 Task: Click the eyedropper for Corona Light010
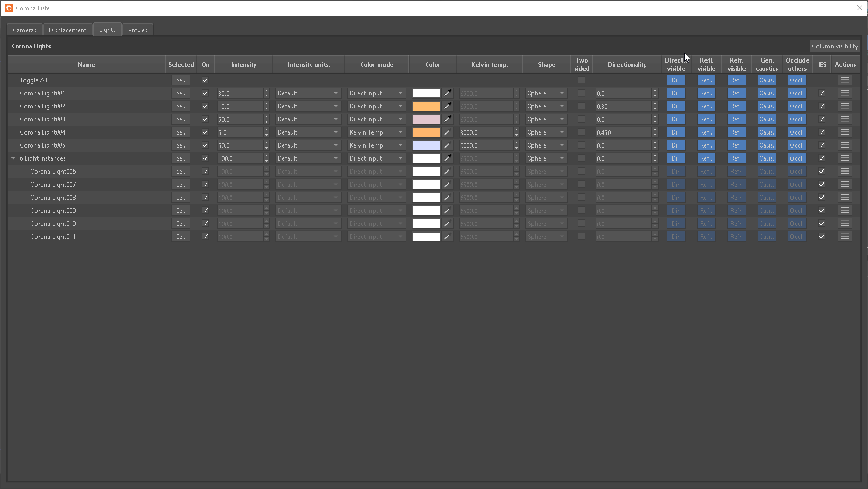tap(448, 224)
